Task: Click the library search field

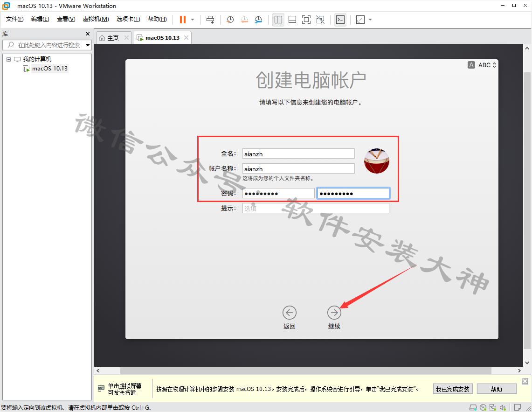Action: (47, 45)
